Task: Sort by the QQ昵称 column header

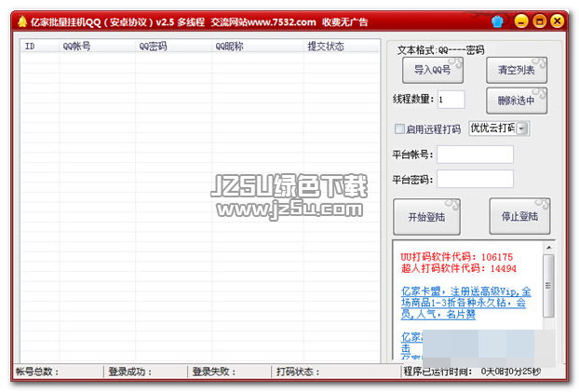Action: tap(257, 47)
